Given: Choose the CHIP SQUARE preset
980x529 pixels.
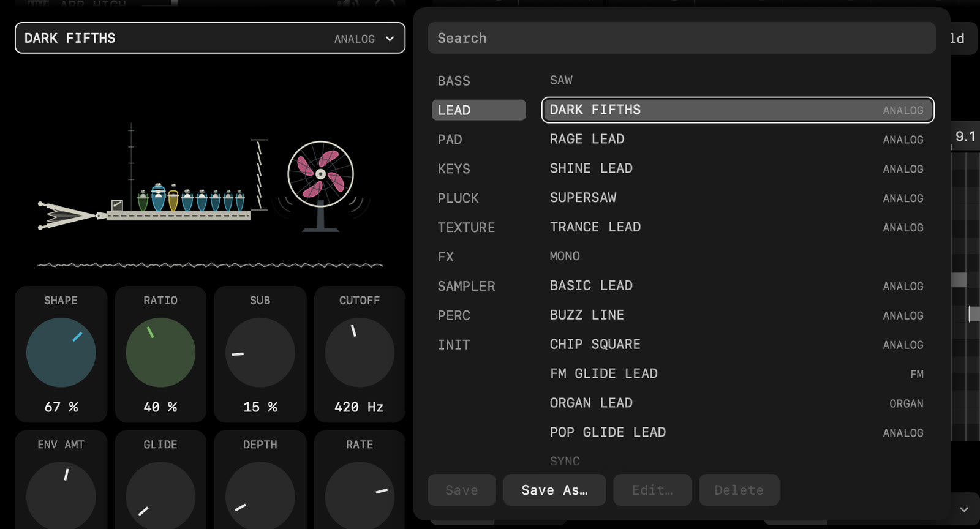Looking at the screenshot, I should tap(737, 345).
